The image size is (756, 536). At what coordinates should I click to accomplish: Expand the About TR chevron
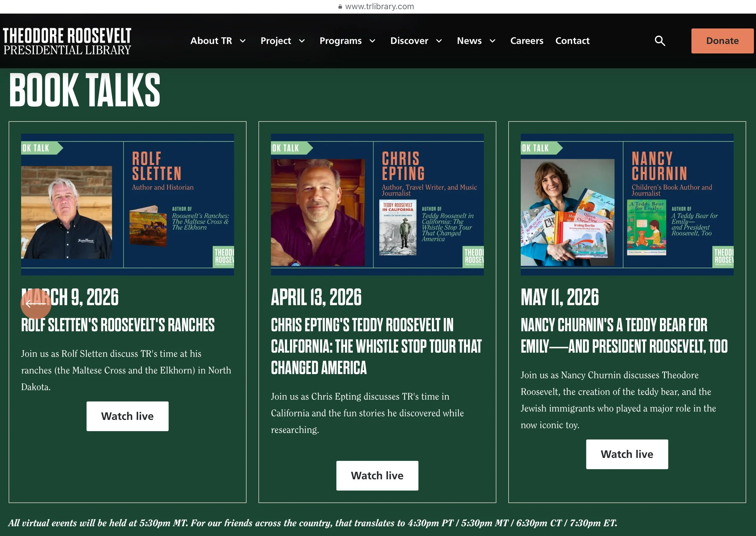(x=243, y=41)
